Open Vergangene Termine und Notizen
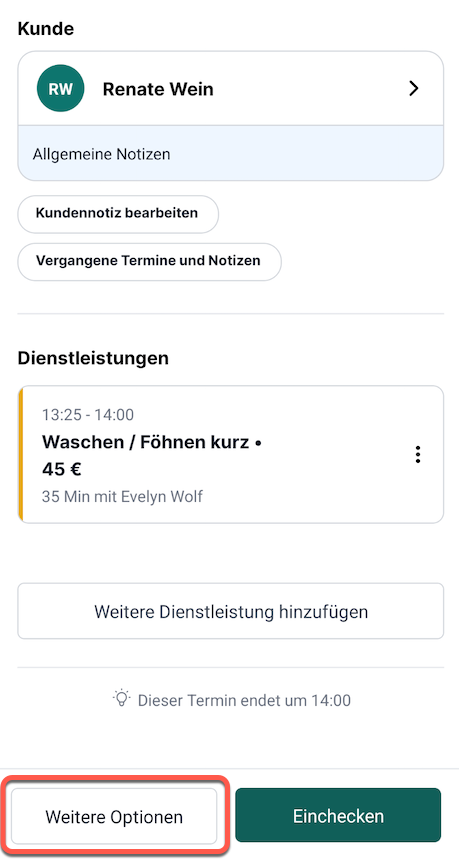The width and height of the screenshot is (459, 862). tap(150, 261)
